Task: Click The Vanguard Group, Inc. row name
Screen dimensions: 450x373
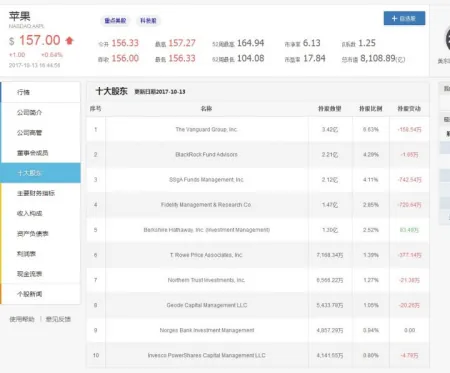Action: [x=207, y=129]
